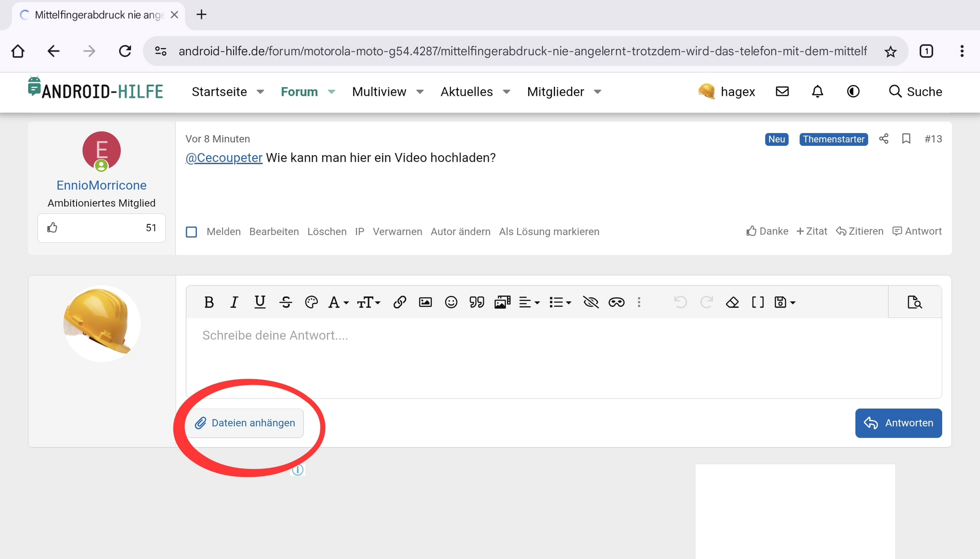Open the text alignment dropdown

click(x=529, y=302)
